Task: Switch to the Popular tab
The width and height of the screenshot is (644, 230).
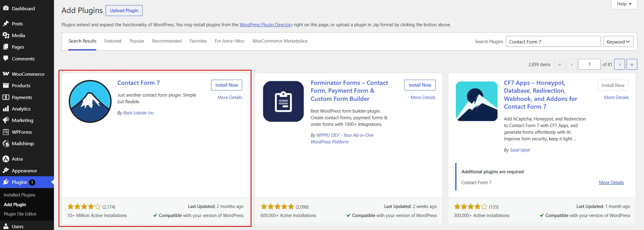Action: point(137,41)
